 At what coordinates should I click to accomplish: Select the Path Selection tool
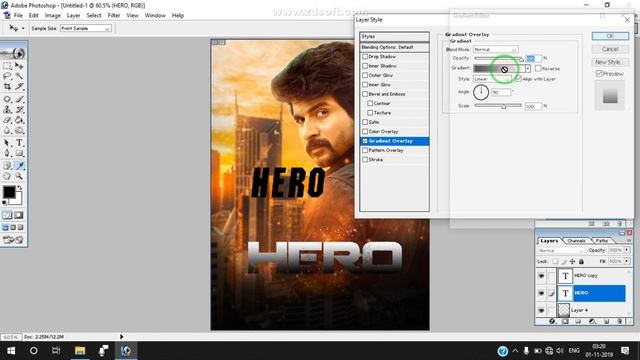coord(7,143)
